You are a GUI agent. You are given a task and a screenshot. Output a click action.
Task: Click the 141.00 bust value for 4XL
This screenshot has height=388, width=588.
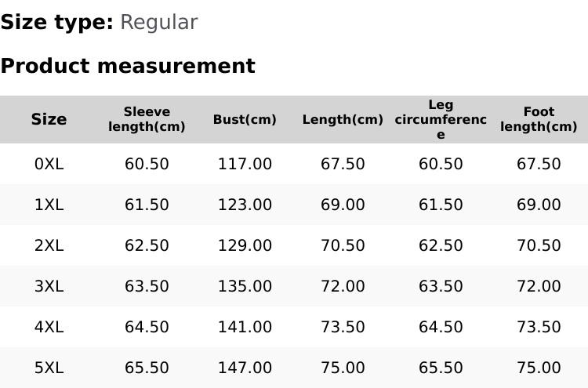click(x=245, y=327)
